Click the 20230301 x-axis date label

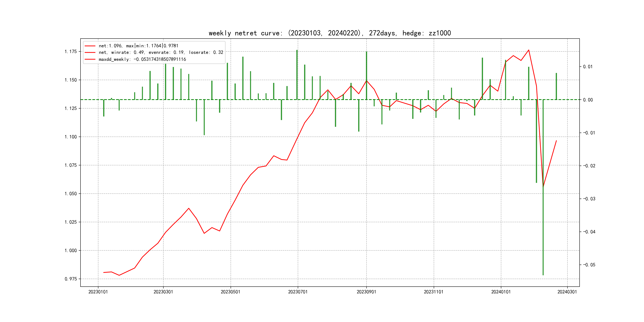[x=163, y=292]
